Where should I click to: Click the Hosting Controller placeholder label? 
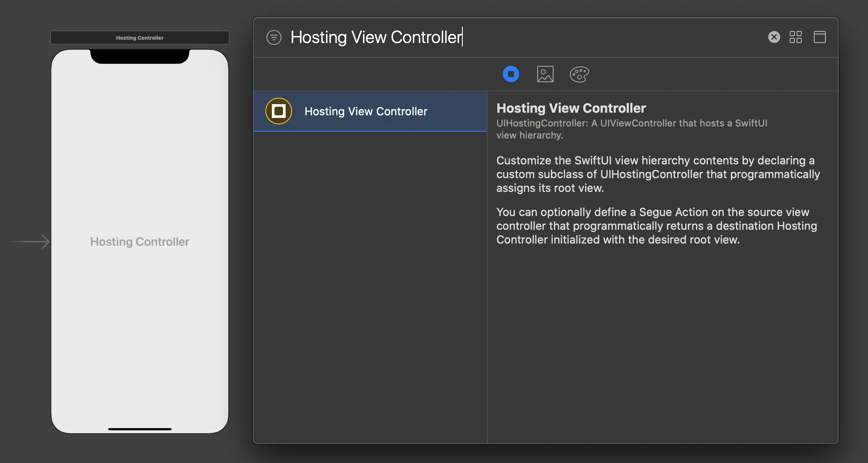pos(140,242)
